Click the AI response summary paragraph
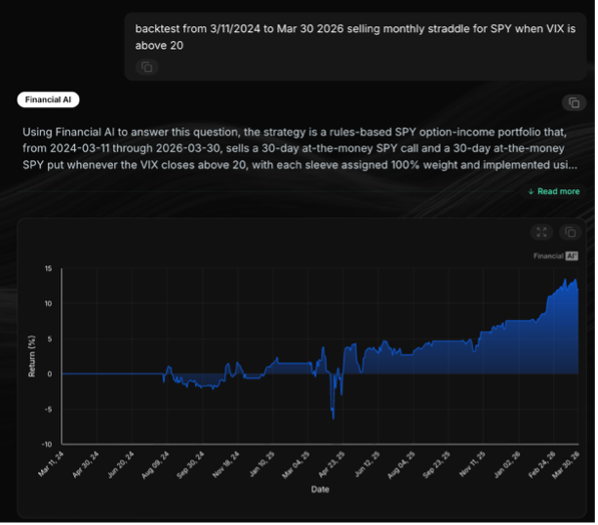598x525 pixels. click(x=300, y=148)
